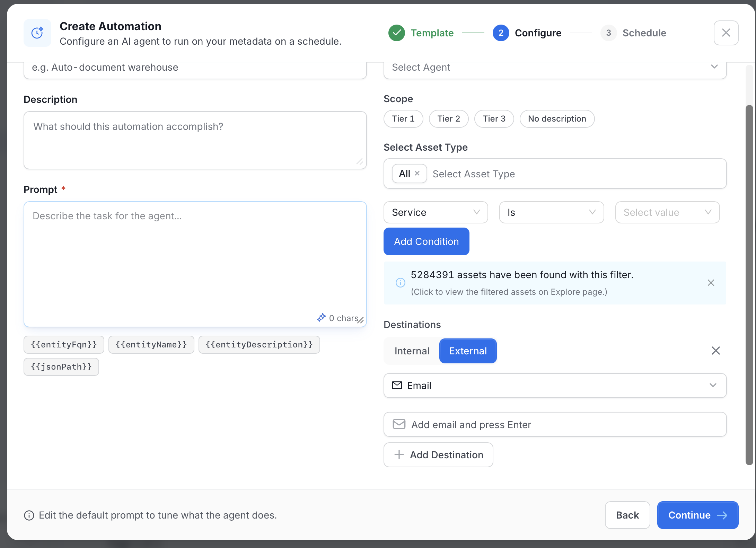
Task: Click the Continue button
Action: [x=697, y=515]
